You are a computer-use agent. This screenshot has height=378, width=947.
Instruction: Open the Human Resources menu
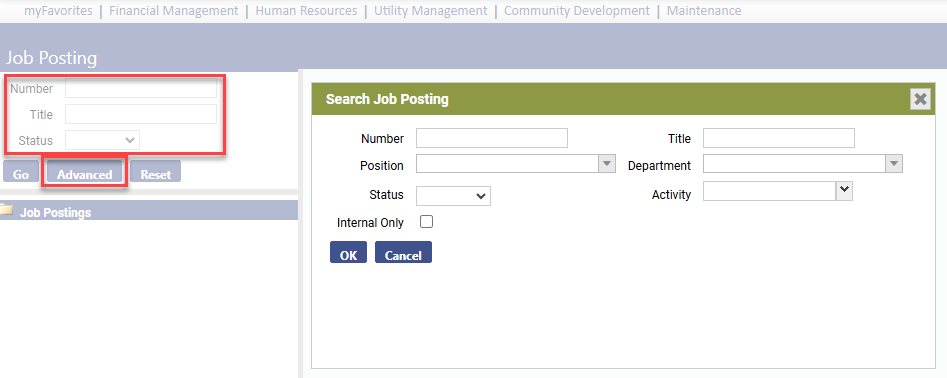pyautogui.click(x=306, y=11)
